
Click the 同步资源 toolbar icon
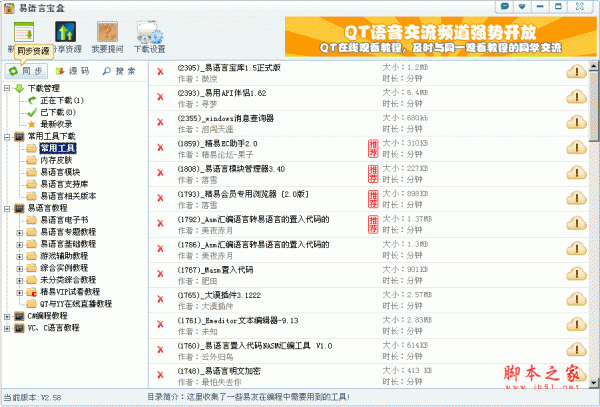[x=24, y=32]
